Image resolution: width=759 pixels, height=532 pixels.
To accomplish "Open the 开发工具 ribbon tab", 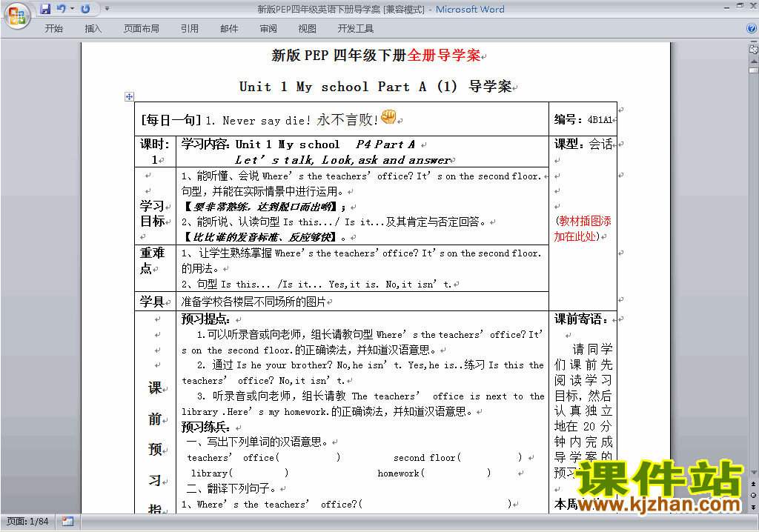I will 355,29.
